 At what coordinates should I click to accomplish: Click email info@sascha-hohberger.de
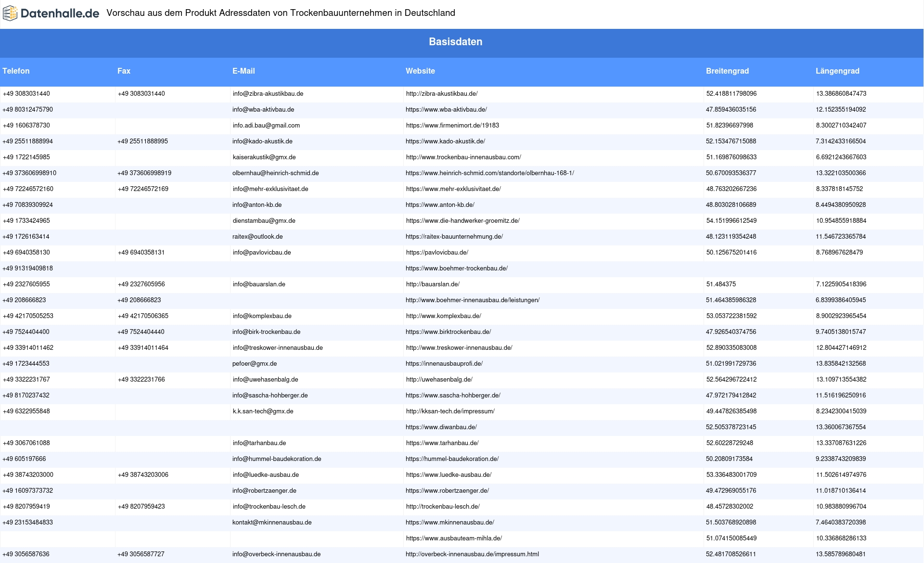coord(270,396)
